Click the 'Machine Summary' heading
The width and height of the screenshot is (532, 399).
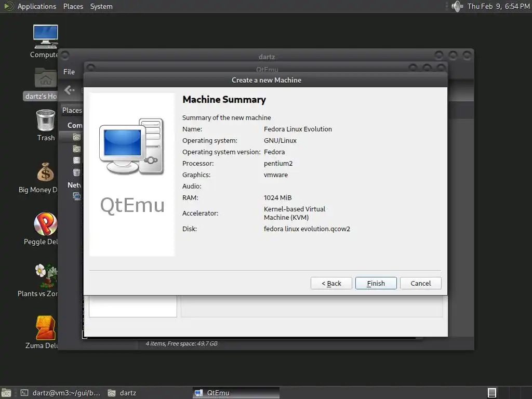pyautogui.click(x=224, y=100)
